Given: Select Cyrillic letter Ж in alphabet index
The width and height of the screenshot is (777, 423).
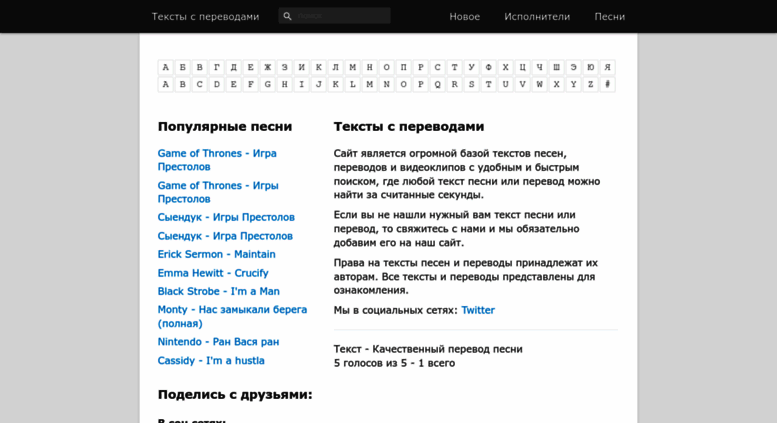Looking at the screenshot, I should pos(268,67).
